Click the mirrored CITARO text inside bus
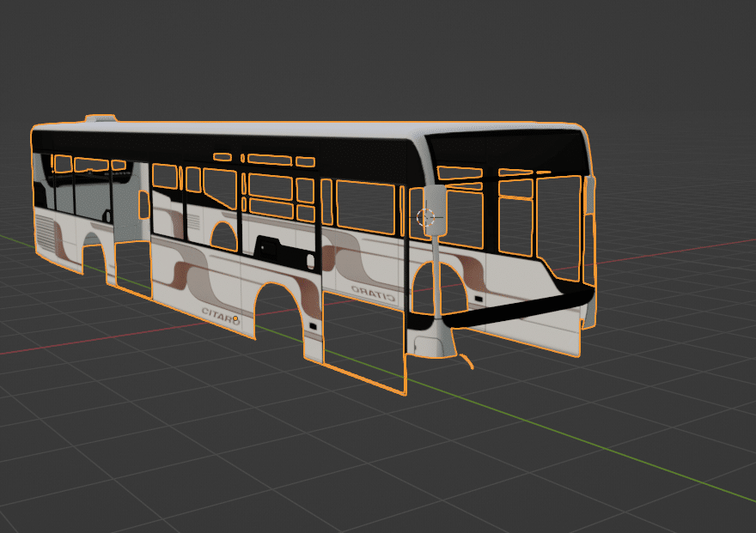 [373, 294]
